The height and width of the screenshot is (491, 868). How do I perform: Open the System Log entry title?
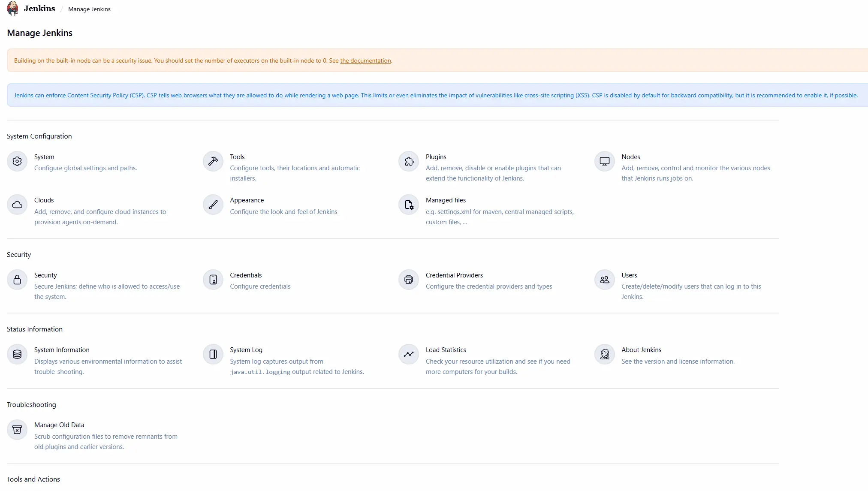click(246, 350)
